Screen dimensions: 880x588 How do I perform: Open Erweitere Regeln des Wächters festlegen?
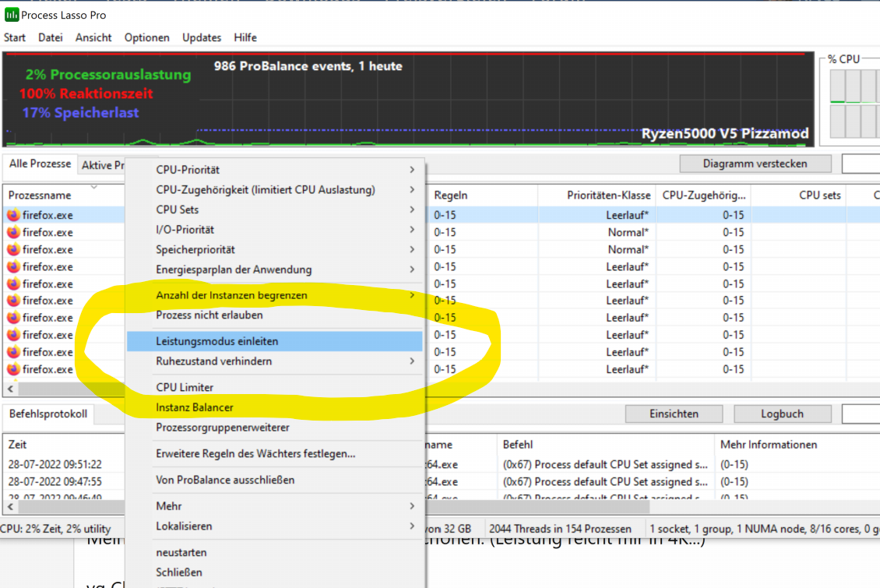click(x=275, y=453)
